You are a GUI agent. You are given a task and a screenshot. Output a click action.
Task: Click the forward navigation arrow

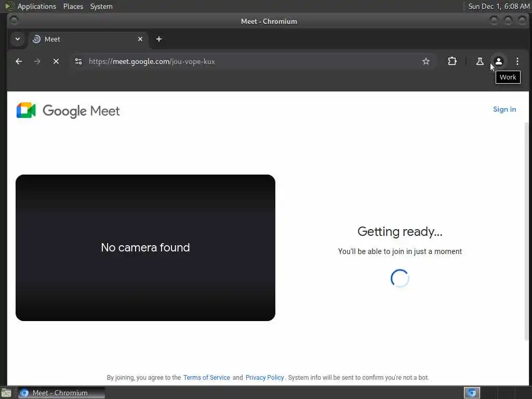tap(37, 61)
